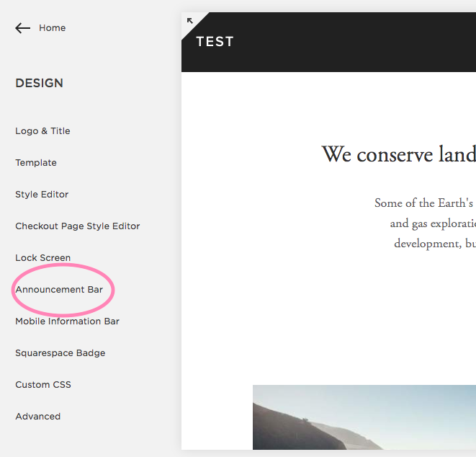The image size is (476, 457).
Task: Open Checkout Page Style Editor
Action: pos(77,226)
